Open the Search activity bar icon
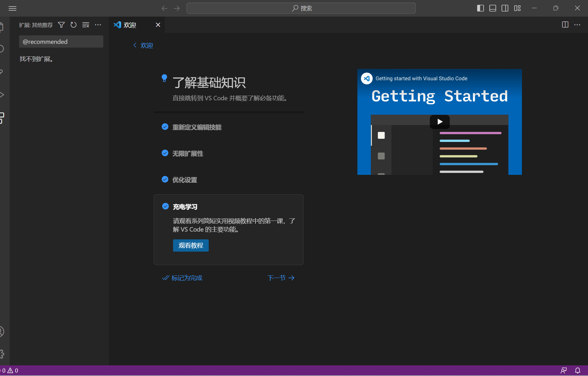The height and width of the screenshot is (376, 588). (x=2, y=49)
